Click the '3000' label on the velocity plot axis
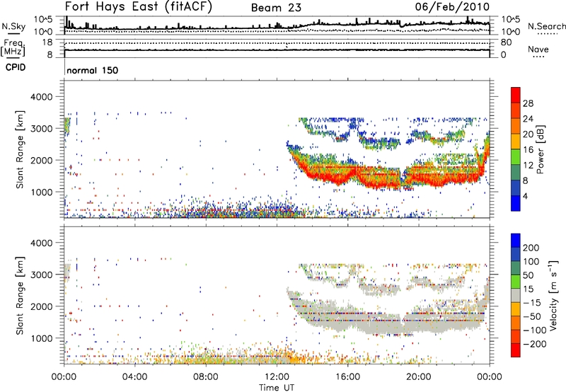The height and width of the screenshot is (392, 566). (x=42, y=275)
